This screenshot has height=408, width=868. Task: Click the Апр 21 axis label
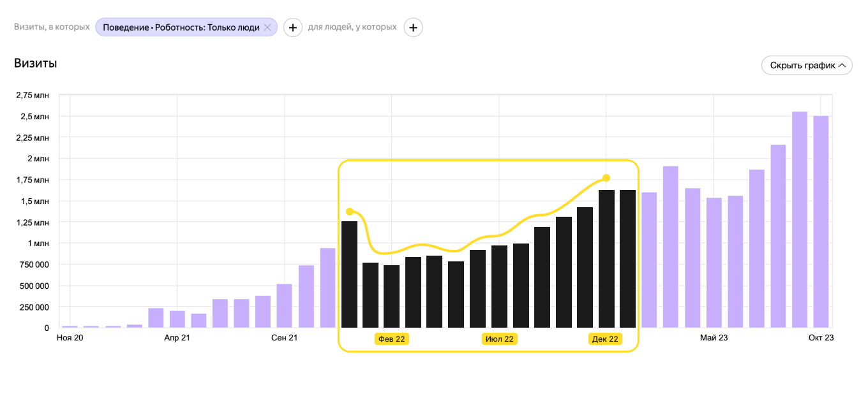[x=177, y=338]
